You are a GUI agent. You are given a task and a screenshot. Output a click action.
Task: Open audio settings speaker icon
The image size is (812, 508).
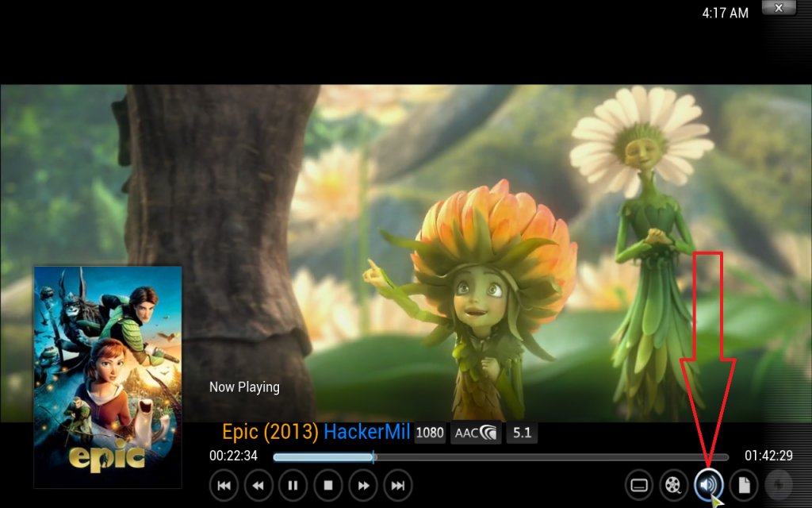tap(708, 486)
